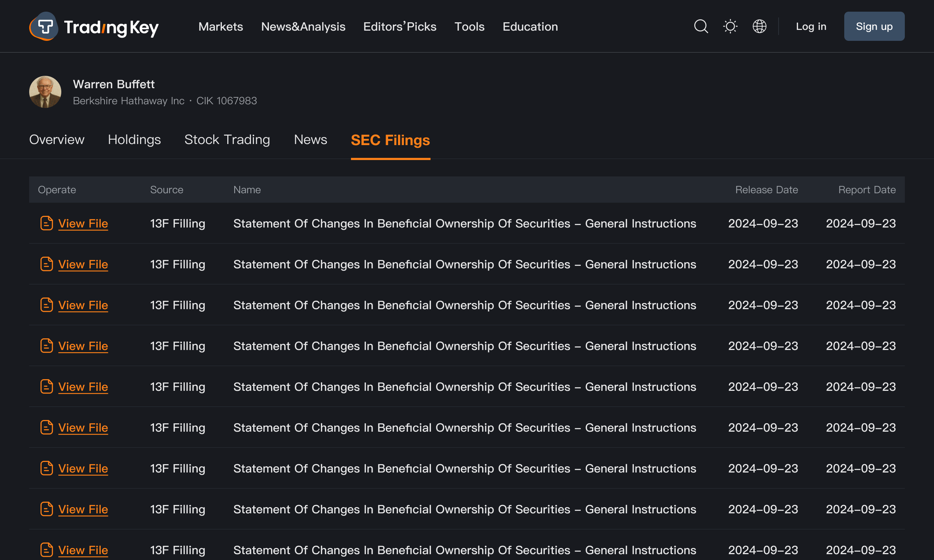
Task: Click the Release Date column header
Action: (x=767, y=190)
